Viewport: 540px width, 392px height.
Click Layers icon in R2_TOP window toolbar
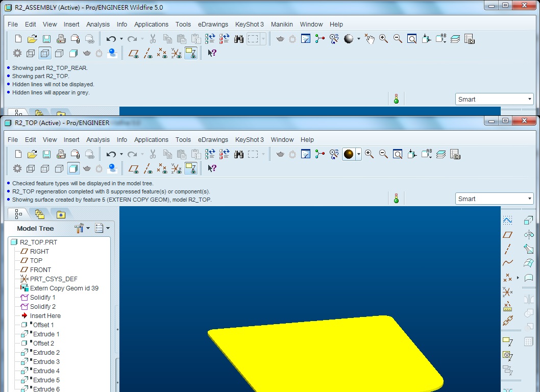[441, 154]
